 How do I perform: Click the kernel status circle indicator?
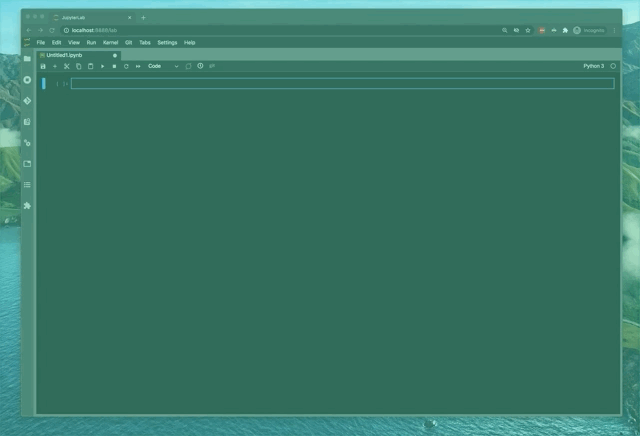coord(613,66)
